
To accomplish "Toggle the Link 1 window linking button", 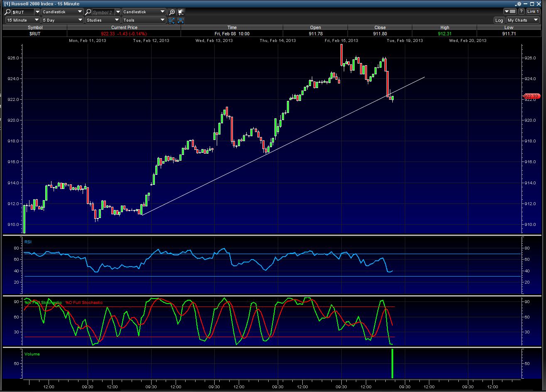I will tap(533, 12).
